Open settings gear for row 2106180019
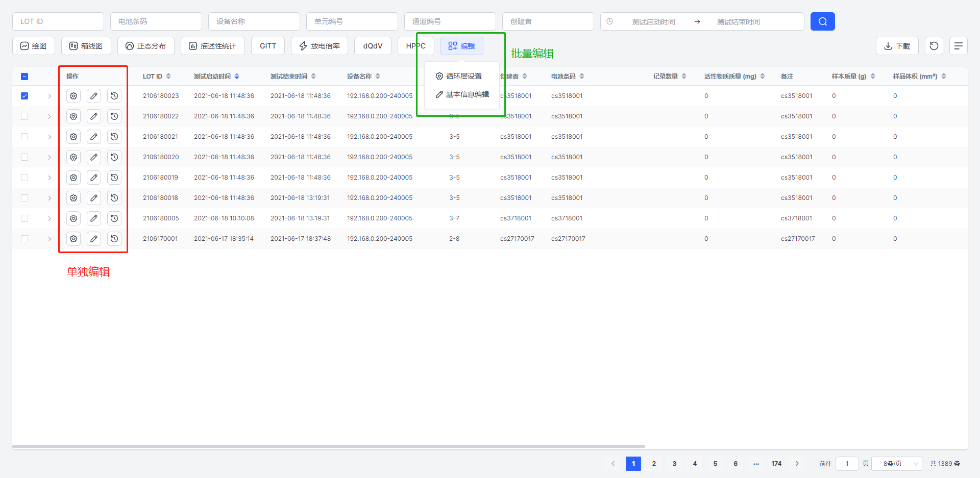 tap(73, 178)
